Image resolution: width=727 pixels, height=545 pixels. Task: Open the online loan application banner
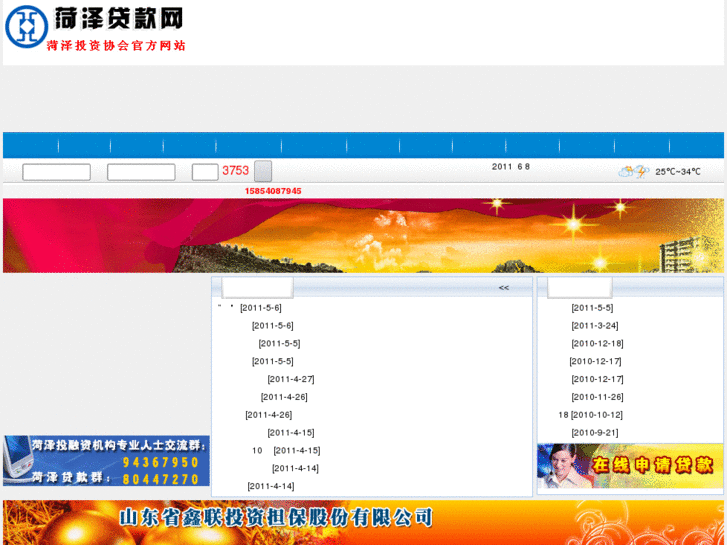pyautogui.click(x=630, y=466)
